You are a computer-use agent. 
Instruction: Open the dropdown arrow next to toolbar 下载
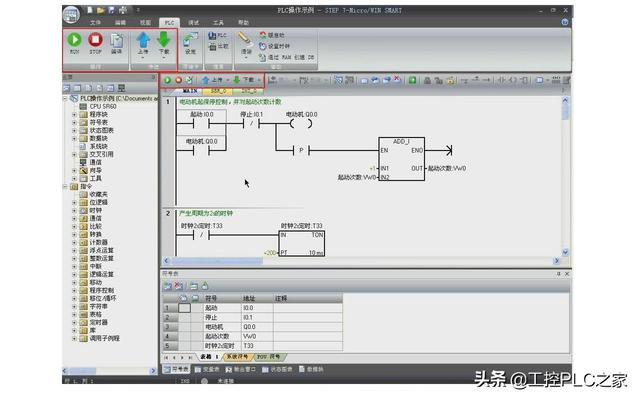(x=259, y=80)
